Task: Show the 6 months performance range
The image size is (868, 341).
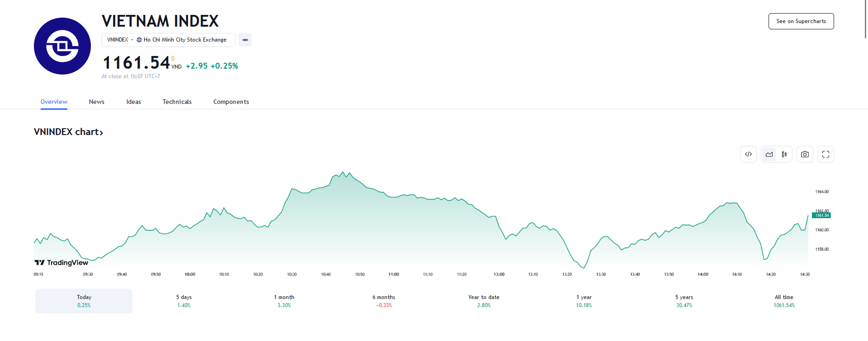Action: (384, 301)
